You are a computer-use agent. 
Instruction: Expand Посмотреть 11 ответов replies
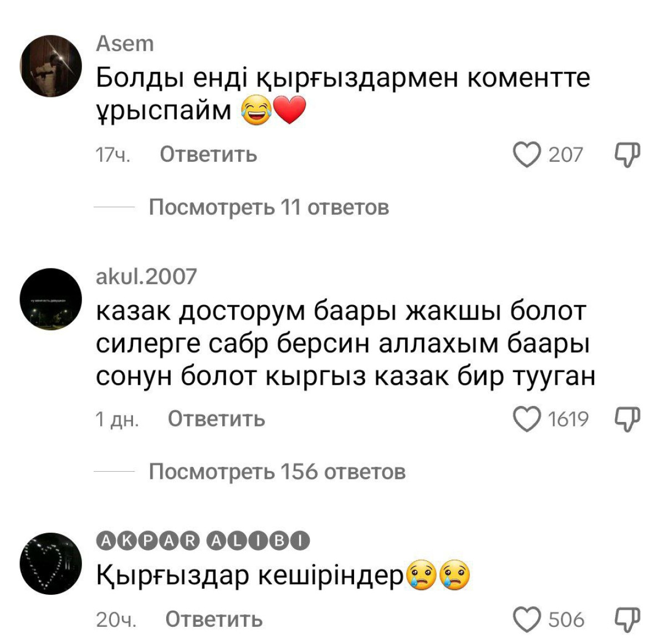[x=269, y=207]
